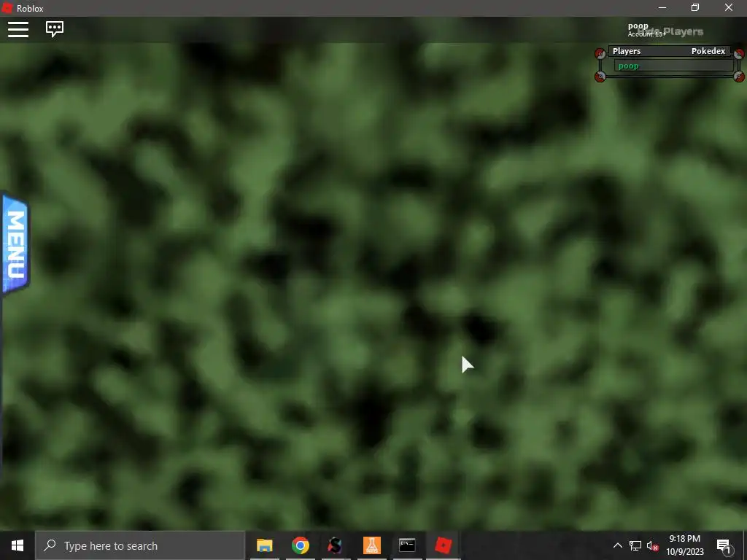Viewport: 747px width, 560px height.
Task: Switch to the Pokedex tab
Action: [708, 51]
